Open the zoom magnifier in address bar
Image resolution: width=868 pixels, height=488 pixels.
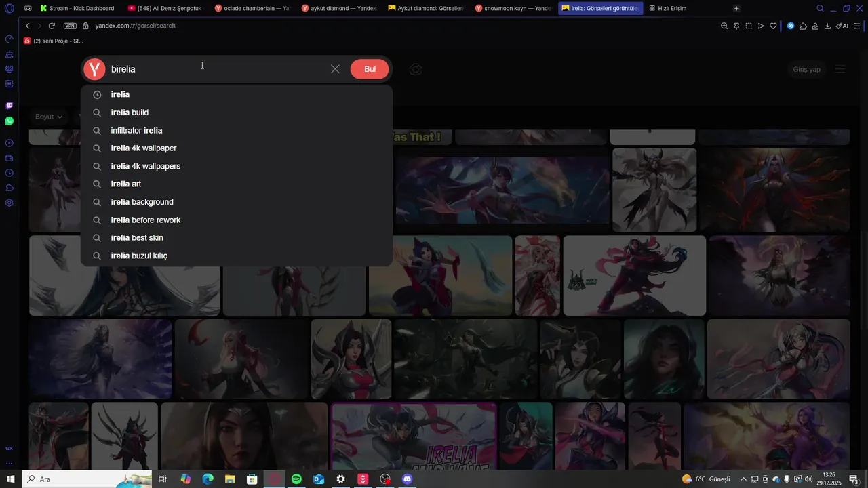(724, 26)
